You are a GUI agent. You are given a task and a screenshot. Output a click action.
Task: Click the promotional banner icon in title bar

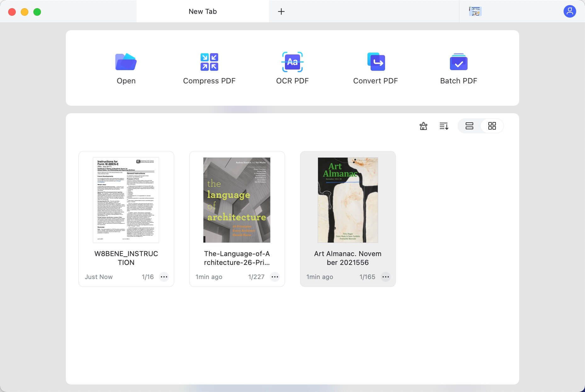[475, 11]
